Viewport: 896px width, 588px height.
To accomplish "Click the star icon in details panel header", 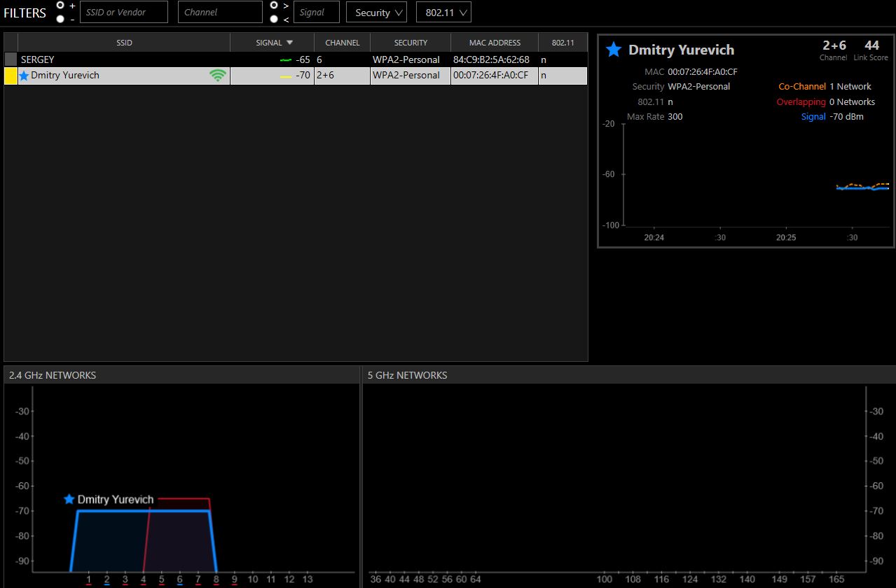I will [x=614, y=50].
